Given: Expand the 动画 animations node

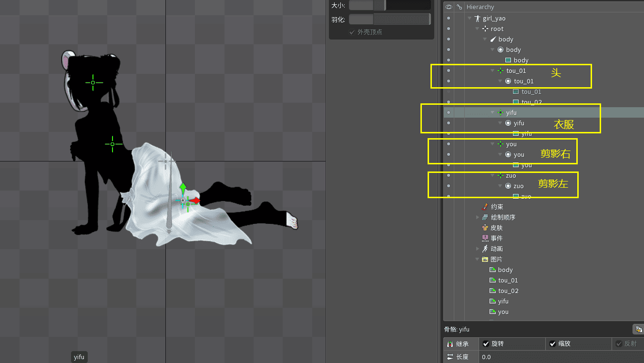Looking at the screenshot, I should pos(478,249).
